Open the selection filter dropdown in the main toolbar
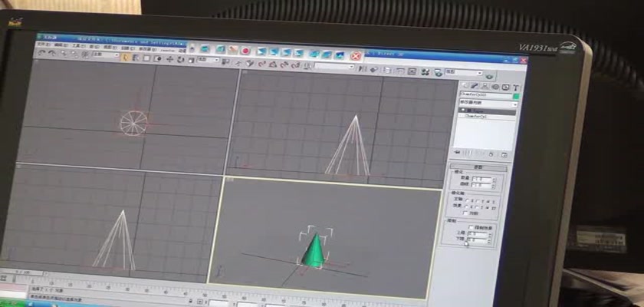This screenshot has width=644, height=307. [x=106, y=54]
